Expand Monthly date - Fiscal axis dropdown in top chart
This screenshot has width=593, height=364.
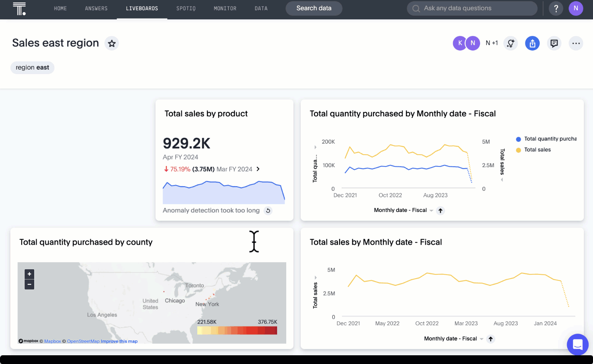click(431, 210)
